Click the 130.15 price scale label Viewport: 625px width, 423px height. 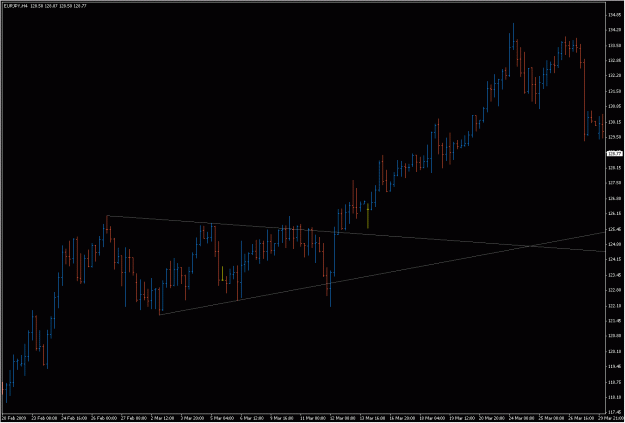point(614,122)
